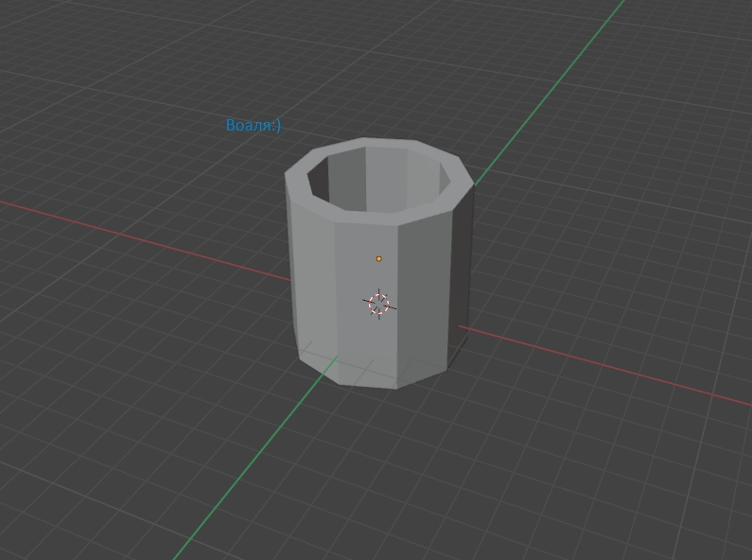Screen dimensions: 752x560
Task: Click the 3D cursor crosshair
Action: [x=379, y=305]
